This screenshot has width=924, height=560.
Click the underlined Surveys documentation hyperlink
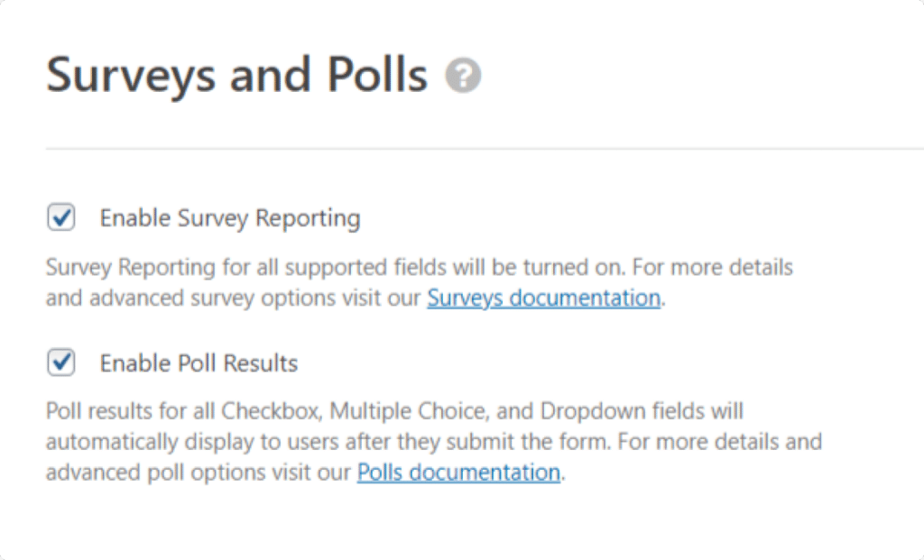(x=543, y=298)
